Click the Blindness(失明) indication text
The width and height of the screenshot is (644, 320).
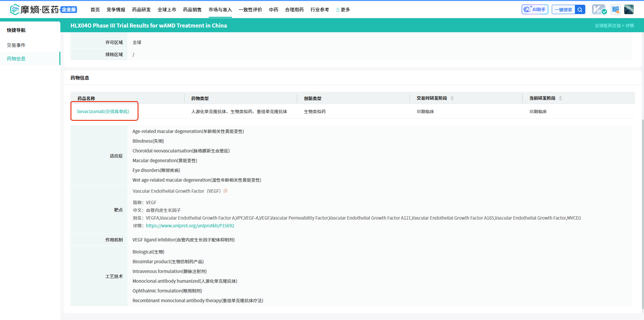[148, 141]
